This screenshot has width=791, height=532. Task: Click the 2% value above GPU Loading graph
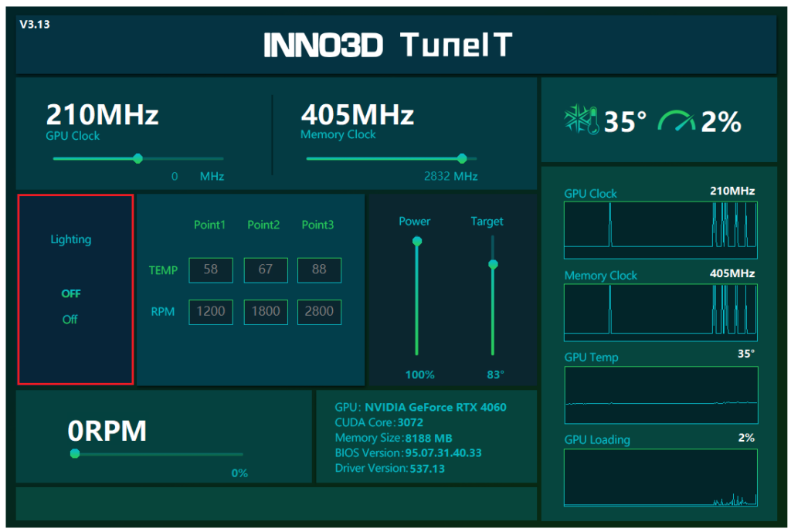(747, 437)
